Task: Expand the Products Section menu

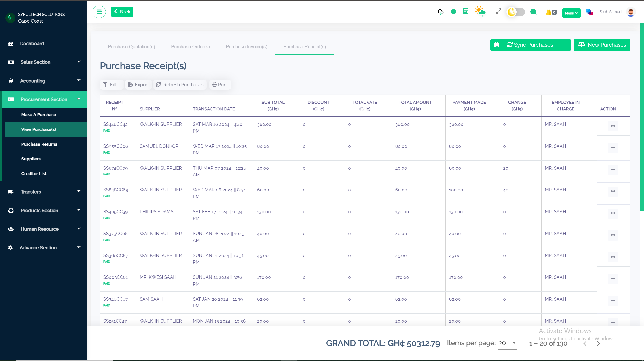Action: [44, 210]
